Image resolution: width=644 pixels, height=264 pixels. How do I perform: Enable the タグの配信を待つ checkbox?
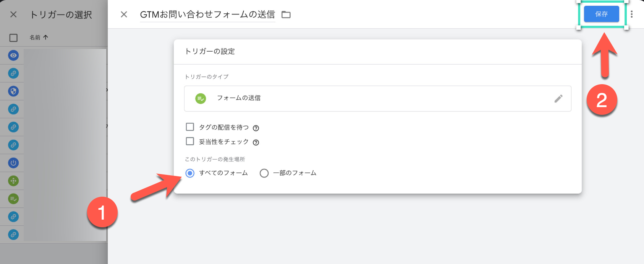click(190, 127)
